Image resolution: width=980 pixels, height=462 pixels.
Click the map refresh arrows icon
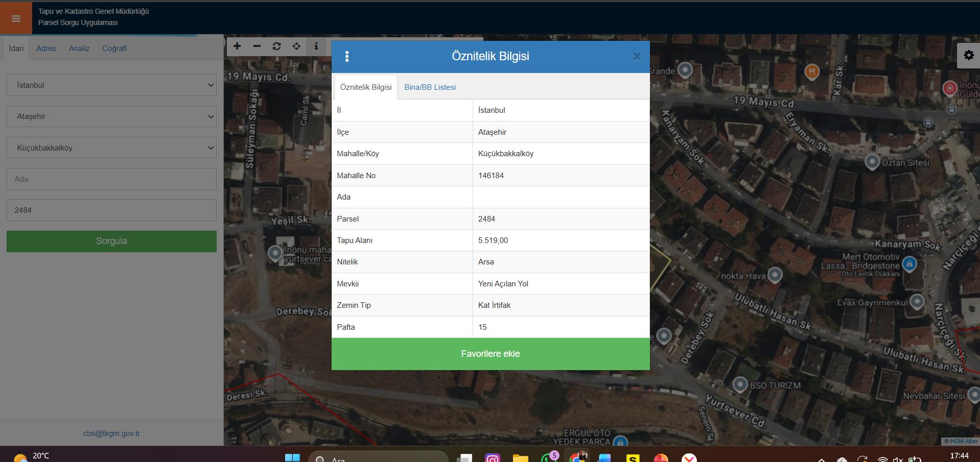tap(277, 46)
